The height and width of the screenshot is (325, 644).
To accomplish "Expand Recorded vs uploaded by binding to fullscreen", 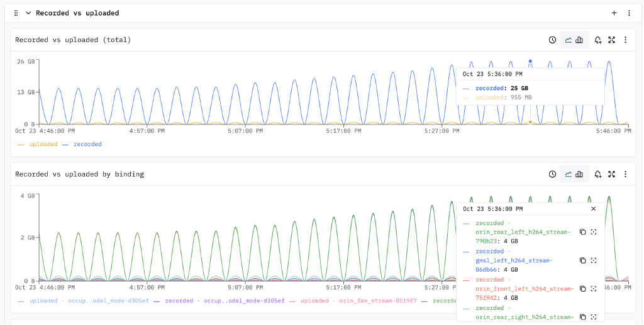I will tap(611, 174).
